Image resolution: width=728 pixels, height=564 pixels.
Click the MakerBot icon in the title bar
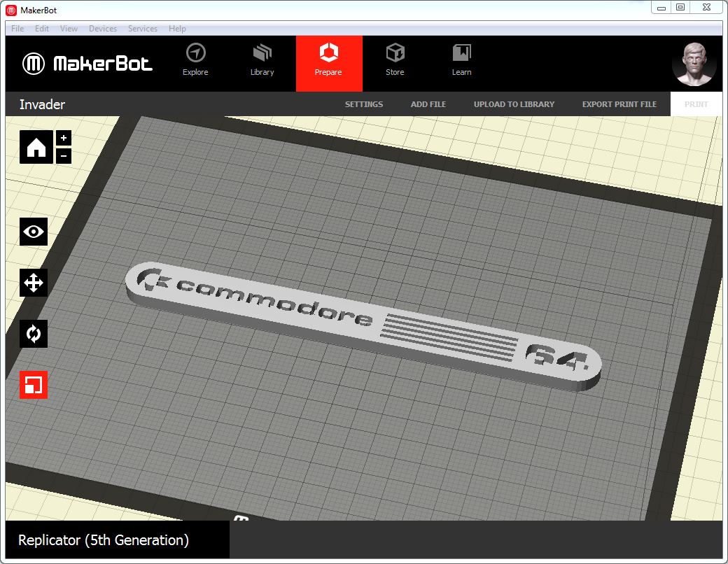tap(11, 10)
